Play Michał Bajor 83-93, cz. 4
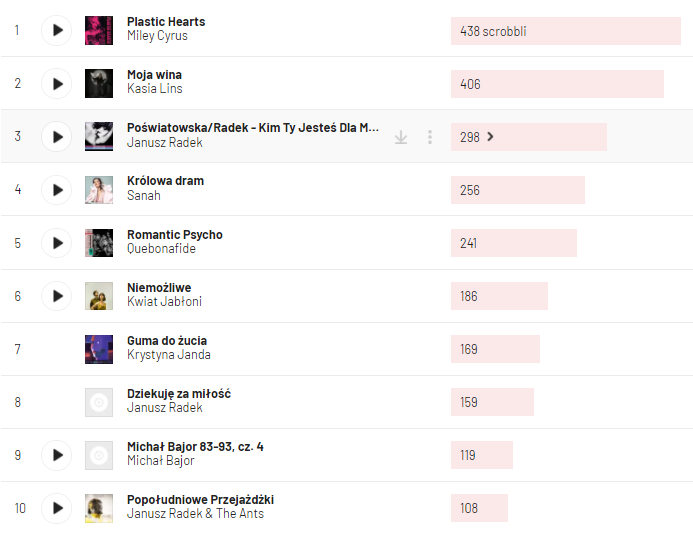This screenshot has height=534, width=693. pos(57,455)
